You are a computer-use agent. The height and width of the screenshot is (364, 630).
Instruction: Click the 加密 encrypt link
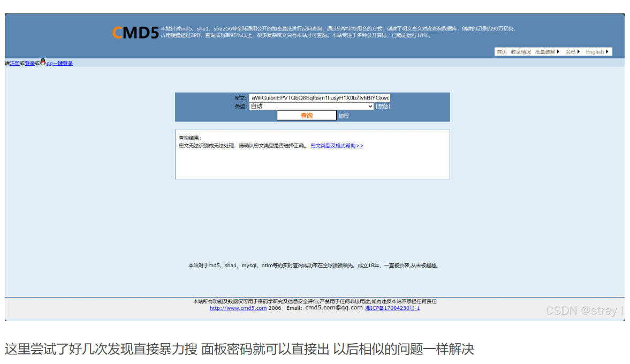343,116
